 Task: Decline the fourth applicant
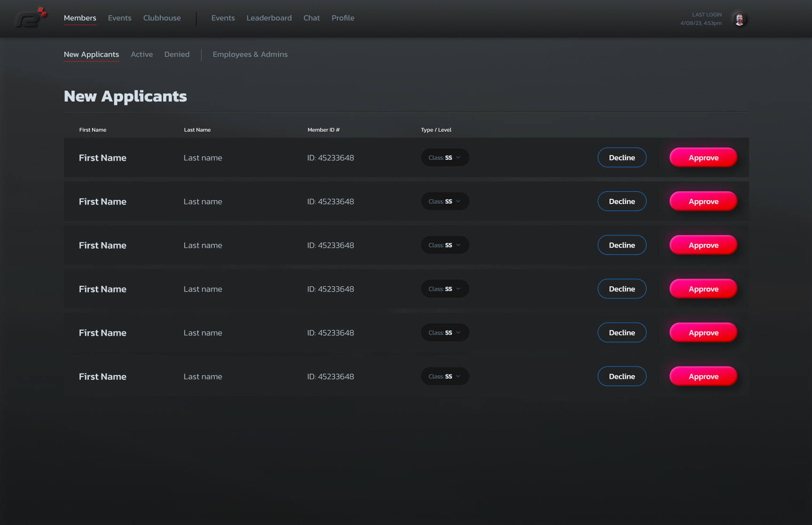(x=622, y=289)
